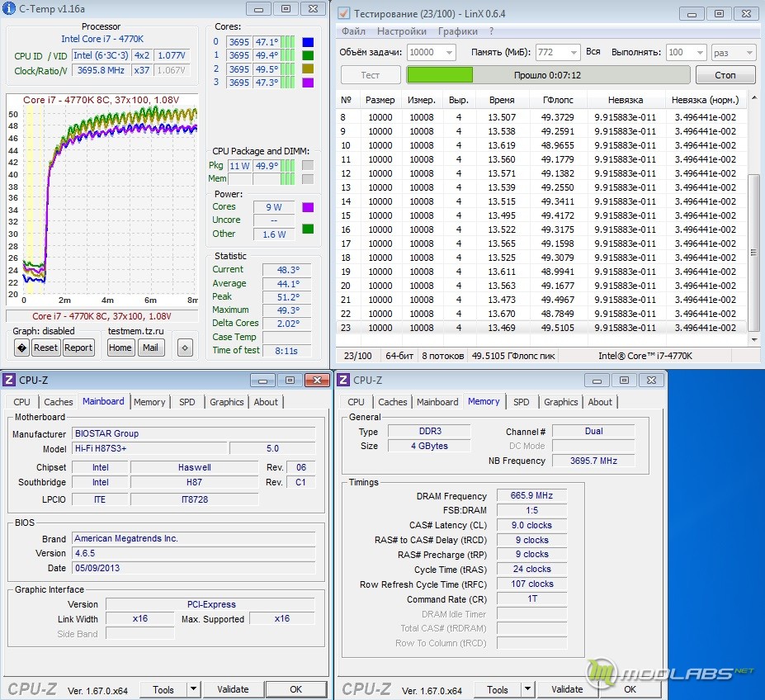Viewport: 765px width, 700px height.
Task: Open the Память (МиБ) dropdown
Action: tap(574, 52)
